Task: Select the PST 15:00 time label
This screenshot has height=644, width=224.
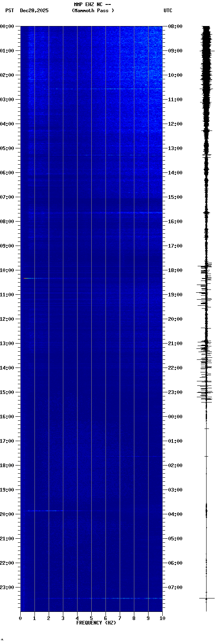Action: (7, 392)
